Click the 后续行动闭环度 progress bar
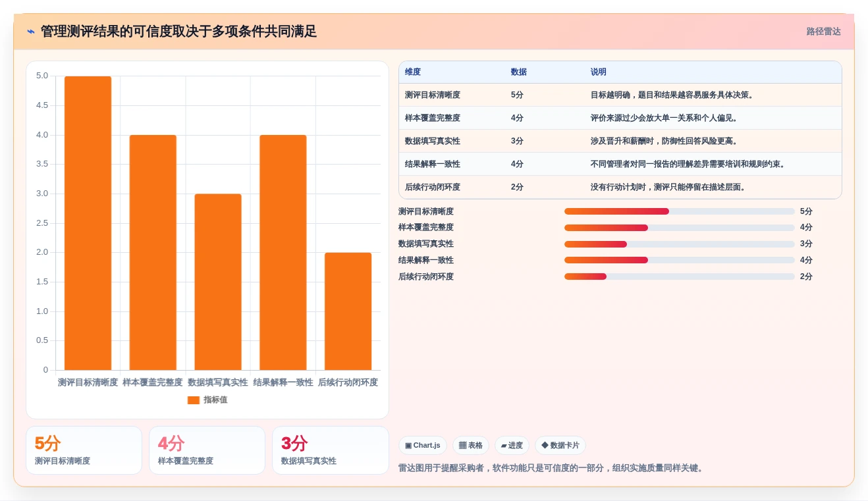The height and width of the screenshot is (501, 868). coord(680,277)
